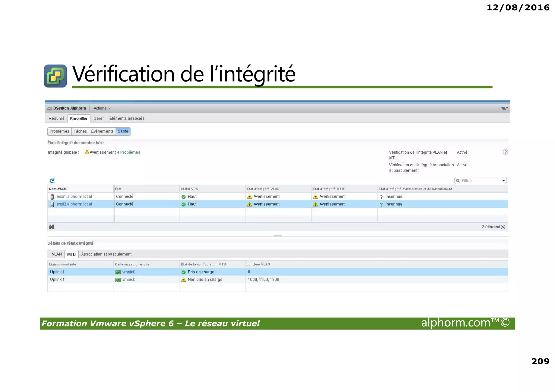Viewport: 555px width, 392px height.
Task: Click the vSphere logo in the slide title
Action: coord(55,76)
